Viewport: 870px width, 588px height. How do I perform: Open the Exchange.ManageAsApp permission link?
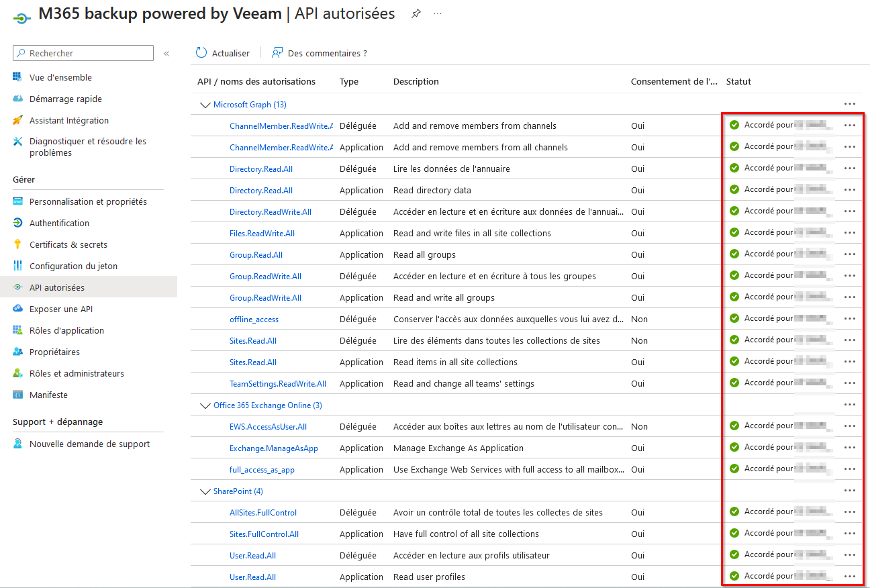click(x=274, y=448)
